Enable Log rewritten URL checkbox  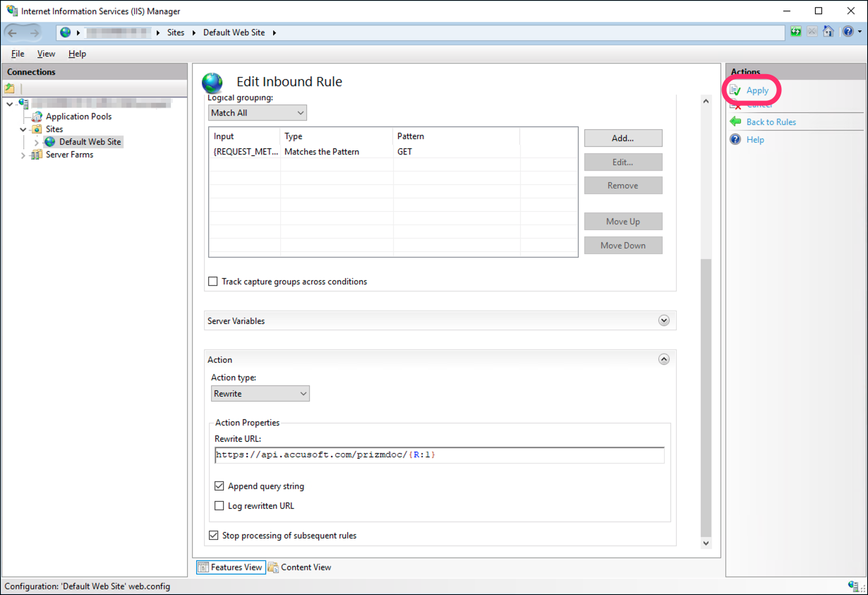click(x=219, y=506)
